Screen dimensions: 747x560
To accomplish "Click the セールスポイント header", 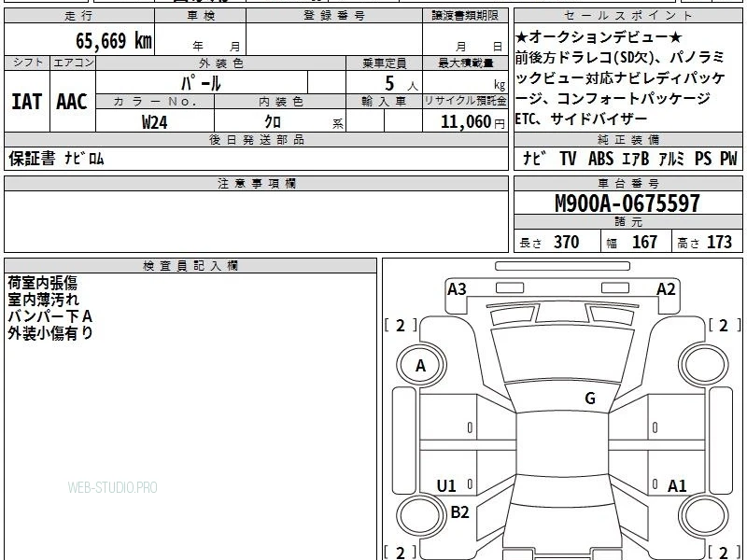I will [628, 16].
